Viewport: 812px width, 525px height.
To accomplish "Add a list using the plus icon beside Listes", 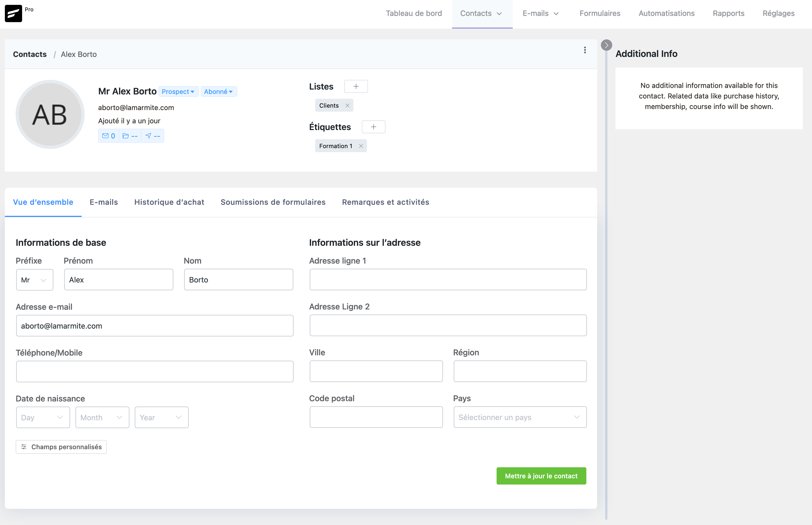I will (x=356, y=86).
